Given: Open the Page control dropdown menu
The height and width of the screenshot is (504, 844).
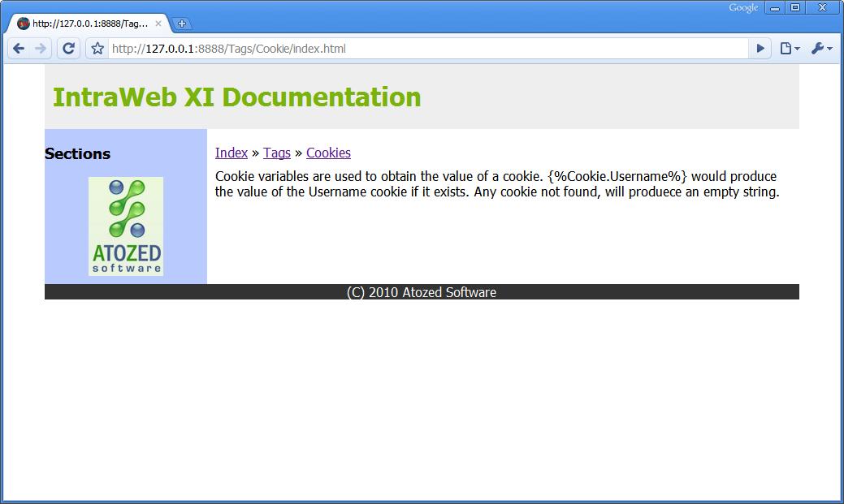Looking at the screenshot, I should [x=789, y=49].
